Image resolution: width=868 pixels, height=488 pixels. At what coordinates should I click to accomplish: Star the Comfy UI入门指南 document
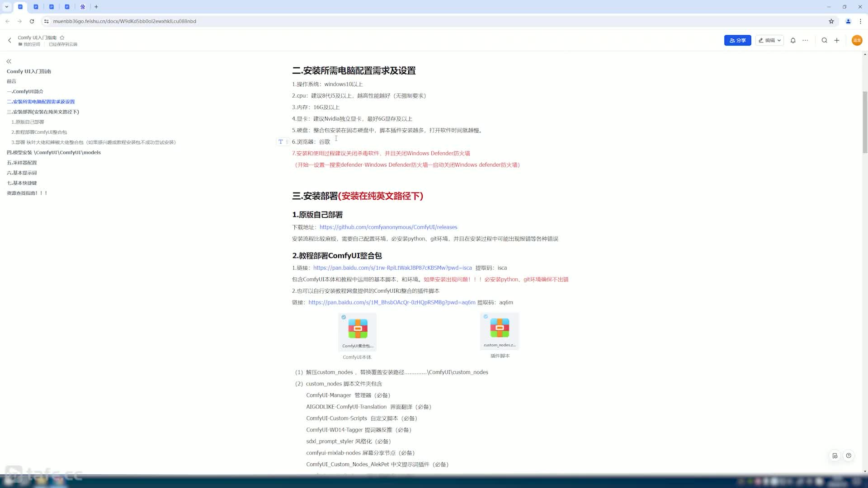(62, 38)
